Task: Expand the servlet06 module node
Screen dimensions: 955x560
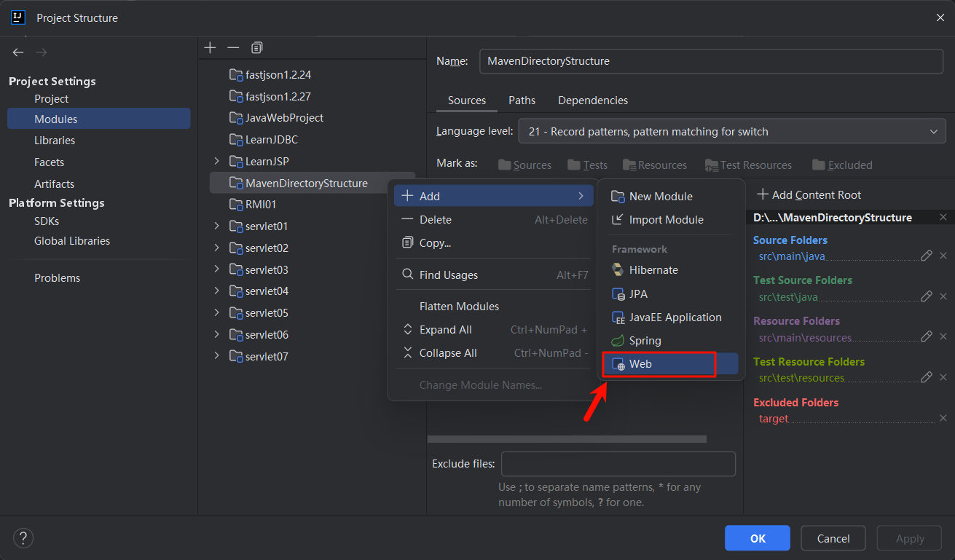Action: click(216, 334)
